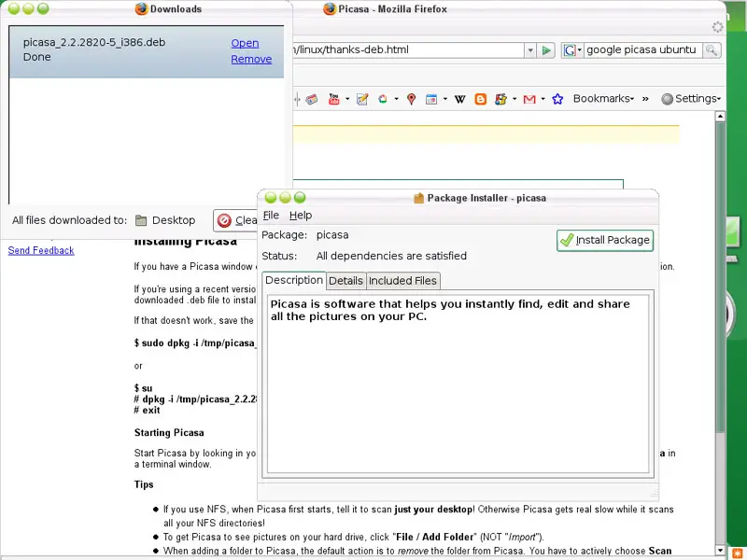Open the YouTube toolbar button
This screenshot has width=747, height=560.
334,99
